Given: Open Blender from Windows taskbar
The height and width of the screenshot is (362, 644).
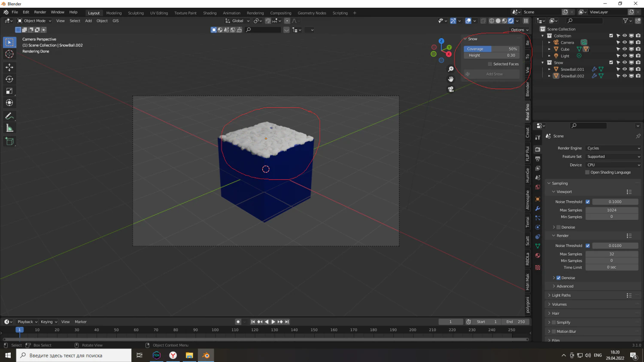Looking at the screenshot, I should tap(206, 355).
